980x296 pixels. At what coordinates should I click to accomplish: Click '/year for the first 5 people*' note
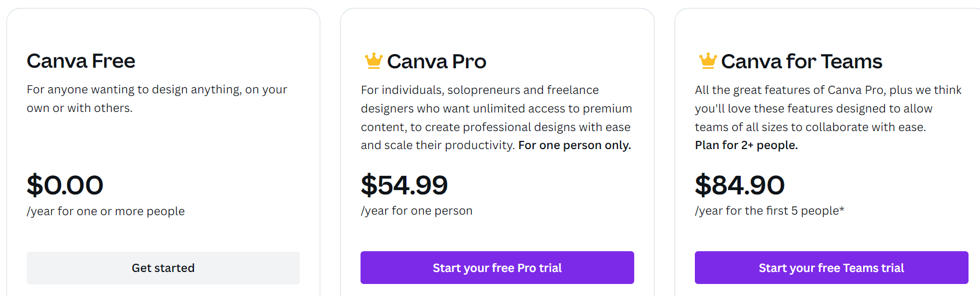(x=770, y=211)
